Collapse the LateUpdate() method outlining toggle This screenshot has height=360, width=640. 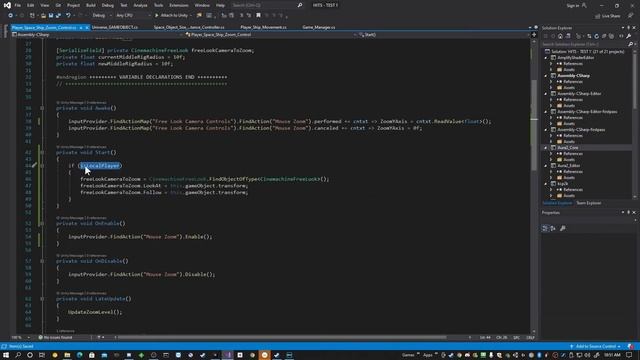click(42, 299)
